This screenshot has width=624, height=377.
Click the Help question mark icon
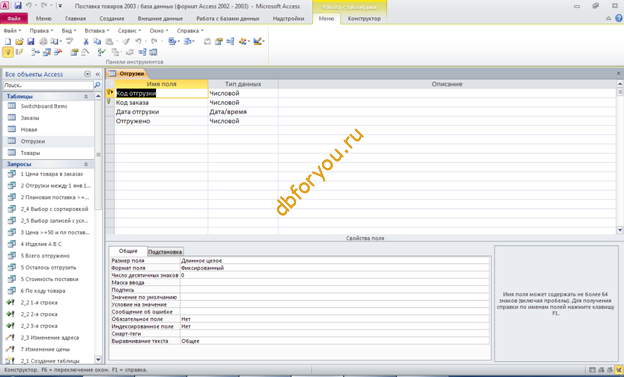coord(619,18)
